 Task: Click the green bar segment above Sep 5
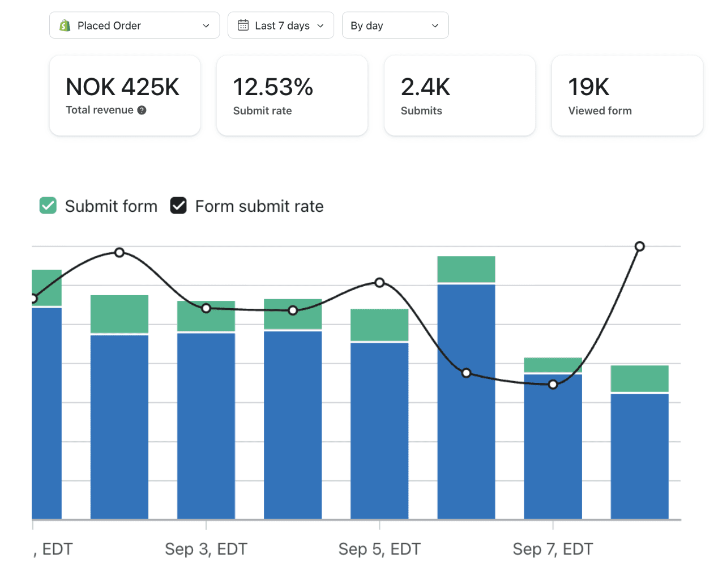tap(379, 325)
